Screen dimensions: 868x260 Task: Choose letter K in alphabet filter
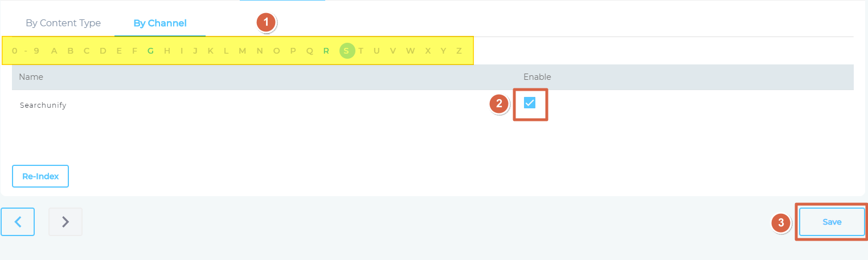[211, 51]
